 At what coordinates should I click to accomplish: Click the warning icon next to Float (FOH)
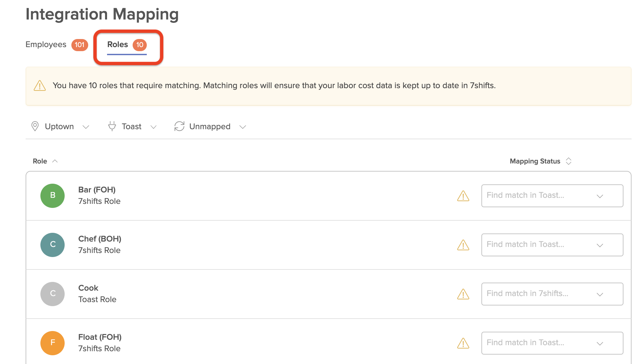click(463, 343)
